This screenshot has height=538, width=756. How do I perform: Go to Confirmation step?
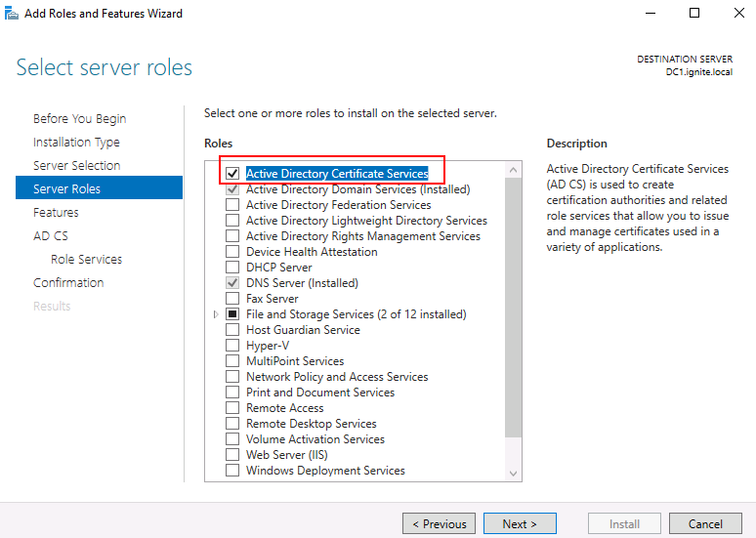pos(68,282)
